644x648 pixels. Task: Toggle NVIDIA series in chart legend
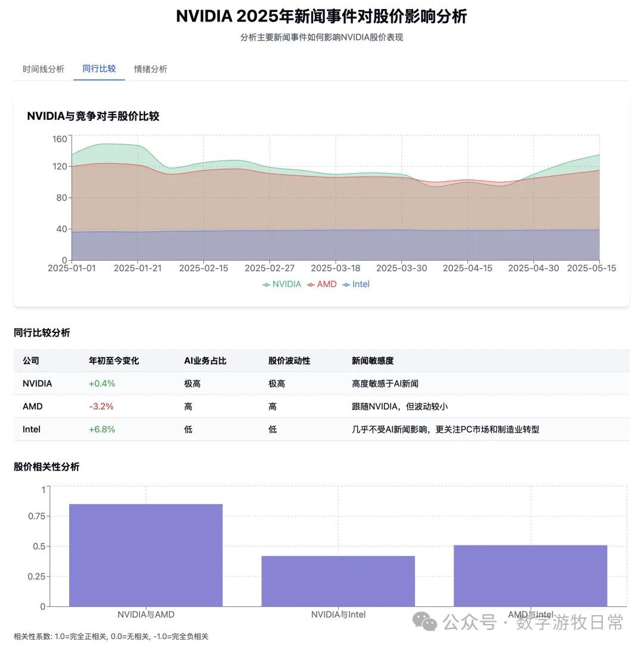282,284
